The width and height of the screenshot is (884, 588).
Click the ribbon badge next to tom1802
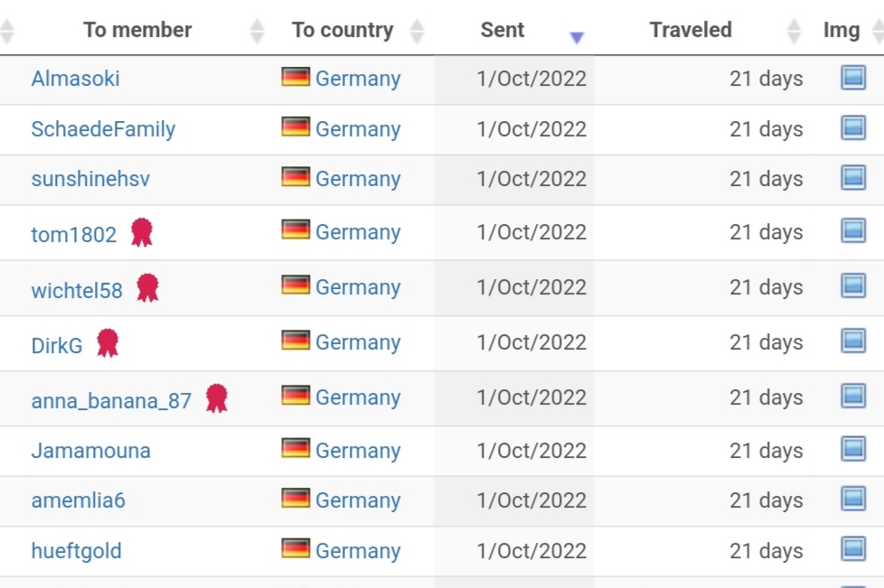(x=142, y=232)
